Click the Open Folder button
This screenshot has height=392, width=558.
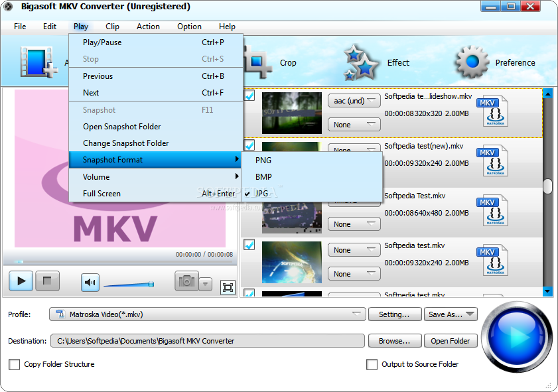[x=451, y=341]
